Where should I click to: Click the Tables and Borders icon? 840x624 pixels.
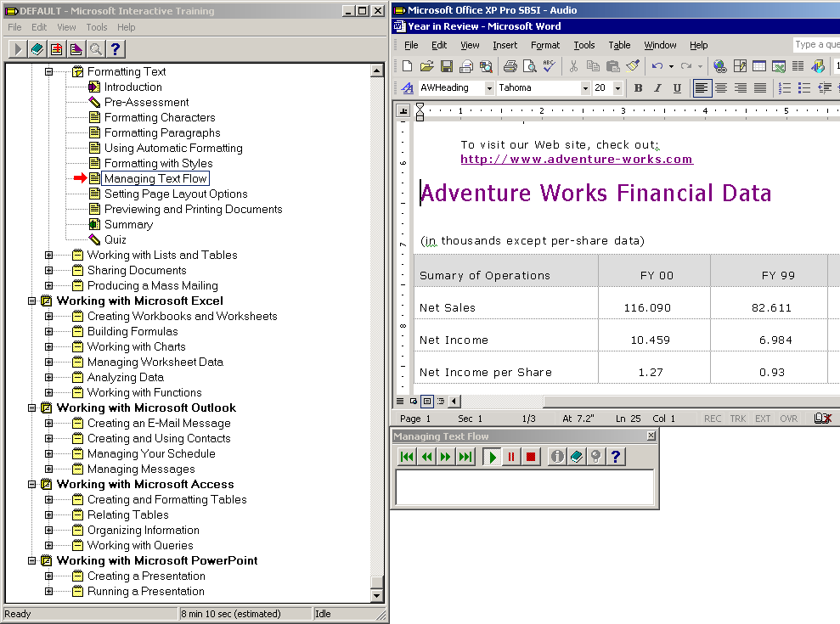[x=740, y=66]
